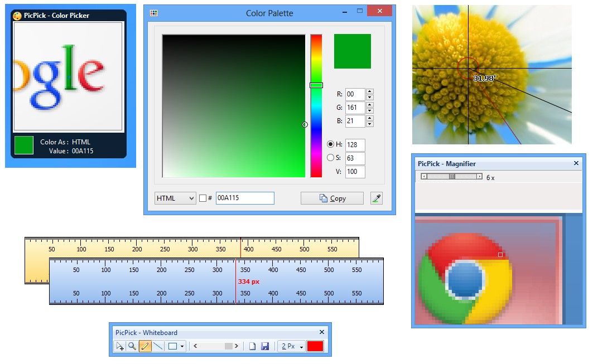The width and height of the screenshot is (593, 364).
Task: Select the arrow pointer tool in Whiteboard
Action: [x=120, y=346]
